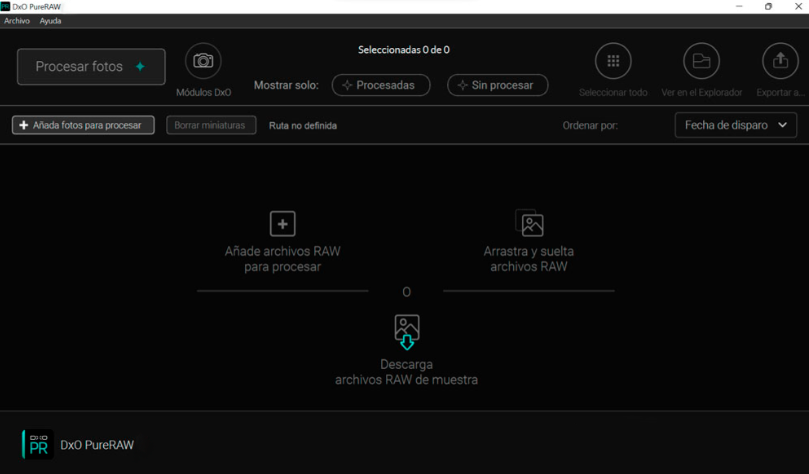Click the Seleccionadas 0 de 0 counter

(403, 50)
